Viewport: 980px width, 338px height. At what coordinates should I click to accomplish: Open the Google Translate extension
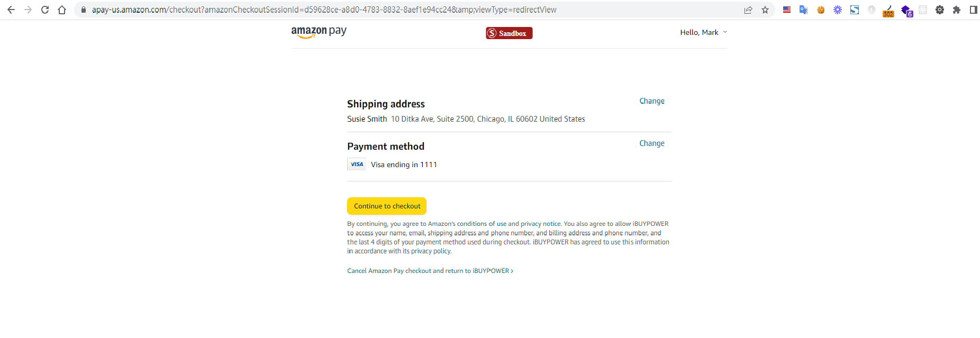click(803, 10)
